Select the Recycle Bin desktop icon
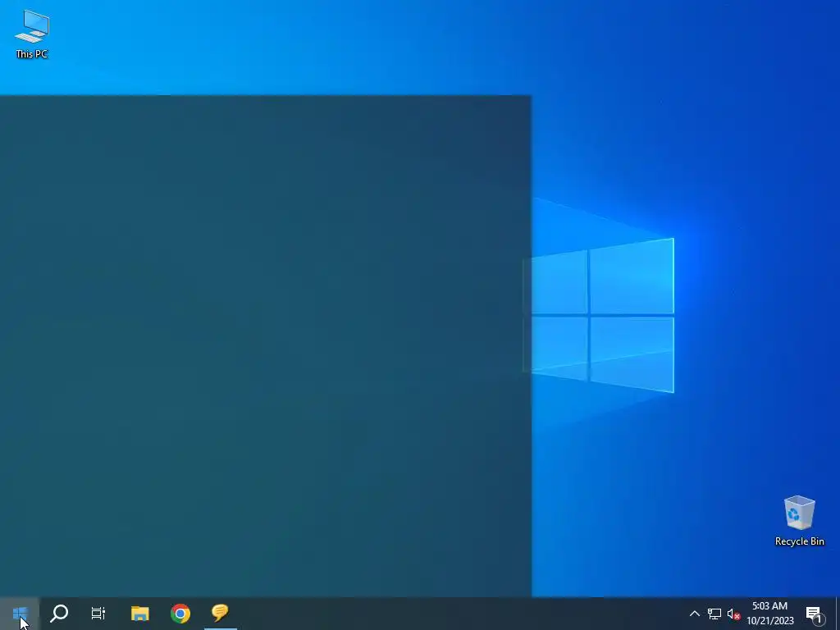 (799, 521)
